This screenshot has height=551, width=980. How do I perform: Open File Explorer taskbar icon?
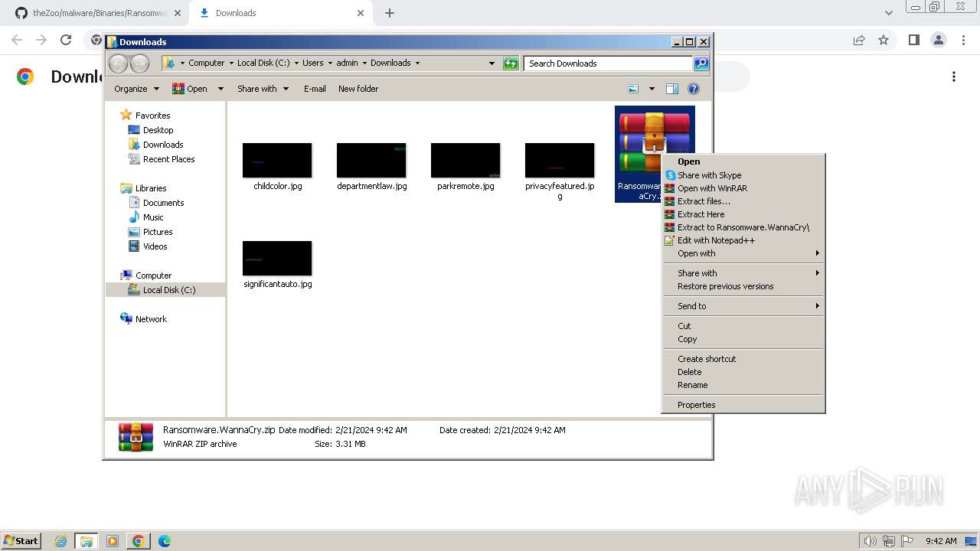(x=87, y=541)
